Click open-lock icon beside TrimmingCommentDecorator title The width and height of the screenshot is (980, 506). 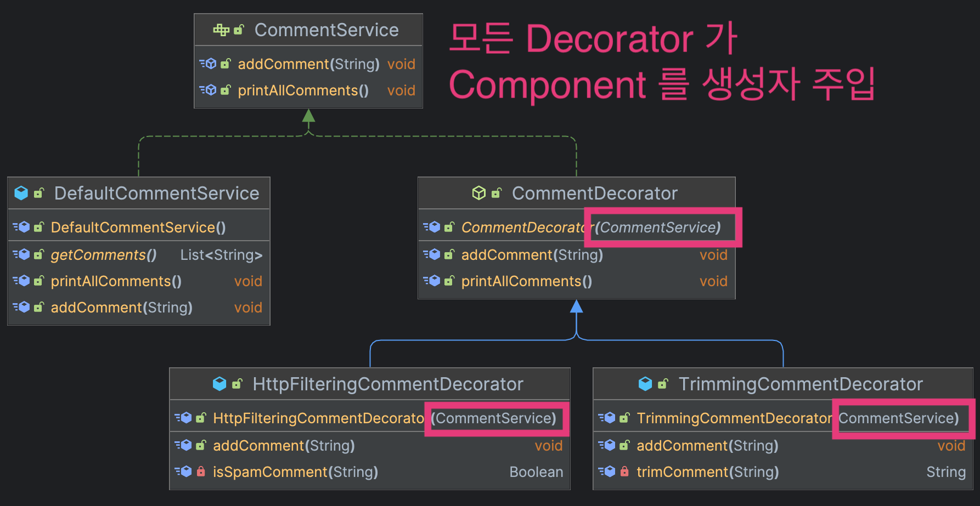coord(663,384)
